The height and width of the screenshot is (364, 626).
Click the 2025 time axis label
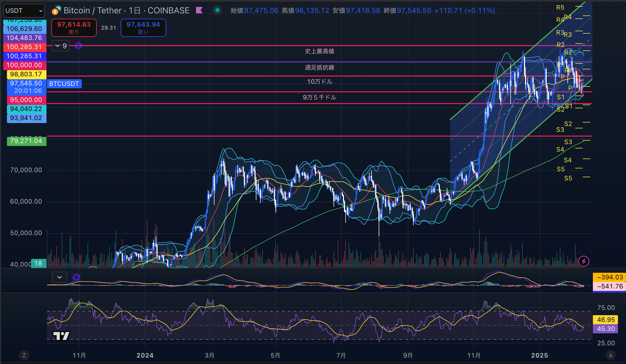[539, 355]
